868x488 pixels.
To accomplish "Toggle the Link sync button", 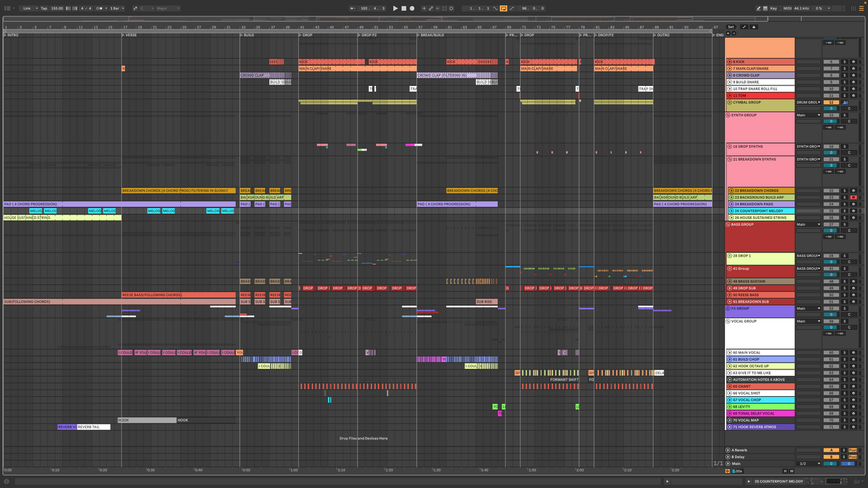I will pyautogui.click(x=27, y=8).
